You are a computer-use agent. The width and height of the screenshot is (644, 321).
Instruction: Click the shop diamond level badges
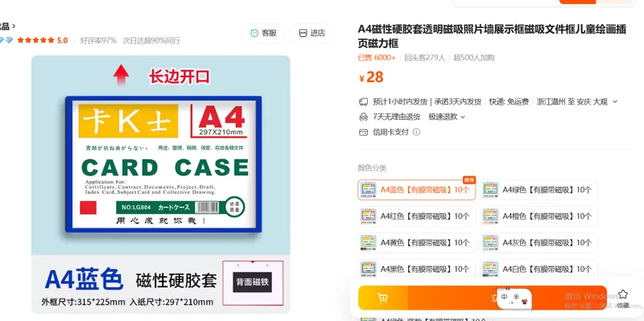pos(6,40)
